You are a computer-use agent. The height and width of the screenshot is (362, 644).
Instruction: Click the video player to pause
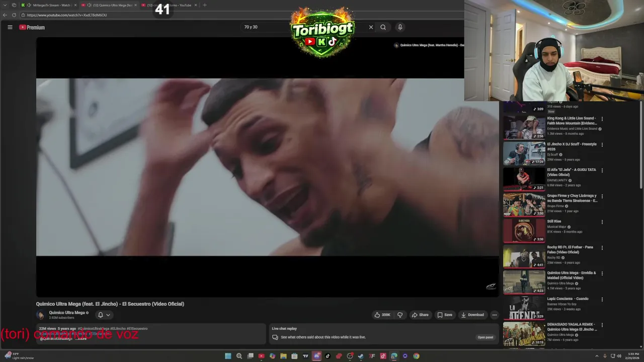[267, 167]
